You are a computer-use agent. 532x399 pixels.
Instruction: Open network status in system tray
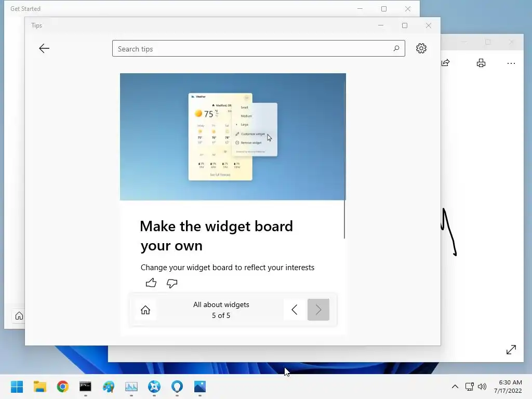click(x=469, y=387)
